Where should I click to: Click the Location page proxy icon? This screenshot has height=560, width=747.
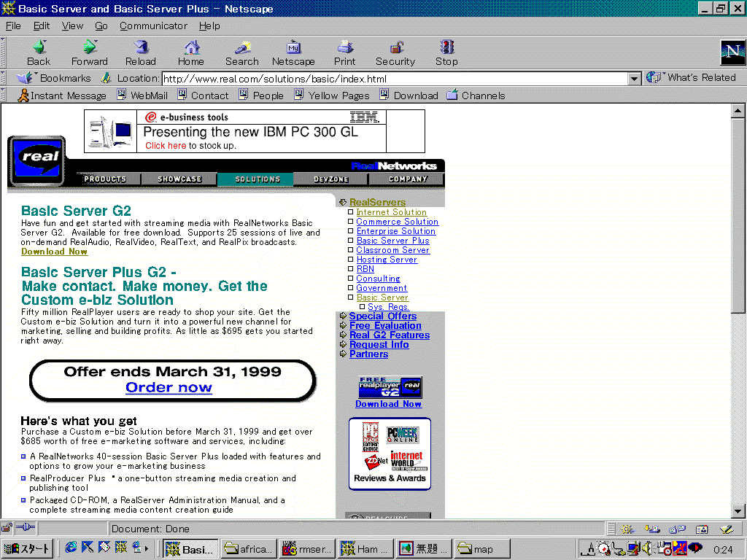(107, 77)
